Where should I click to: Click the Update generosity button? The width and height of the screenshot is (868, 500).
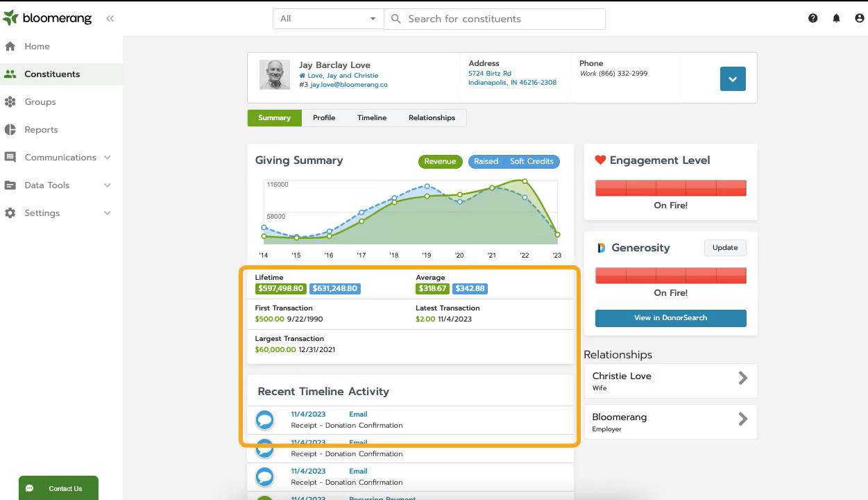click(x=725, y=248)
